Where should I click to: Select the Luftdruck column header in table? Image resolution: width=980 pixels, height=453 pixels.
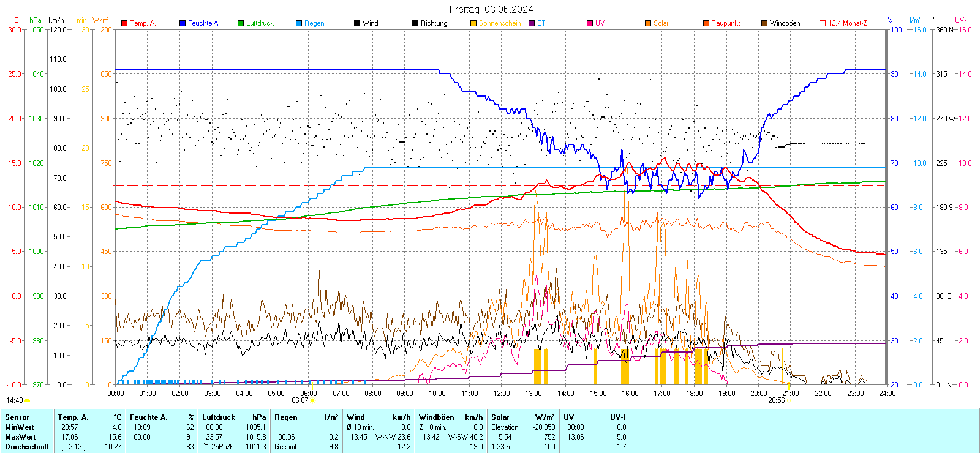[219, 417]
